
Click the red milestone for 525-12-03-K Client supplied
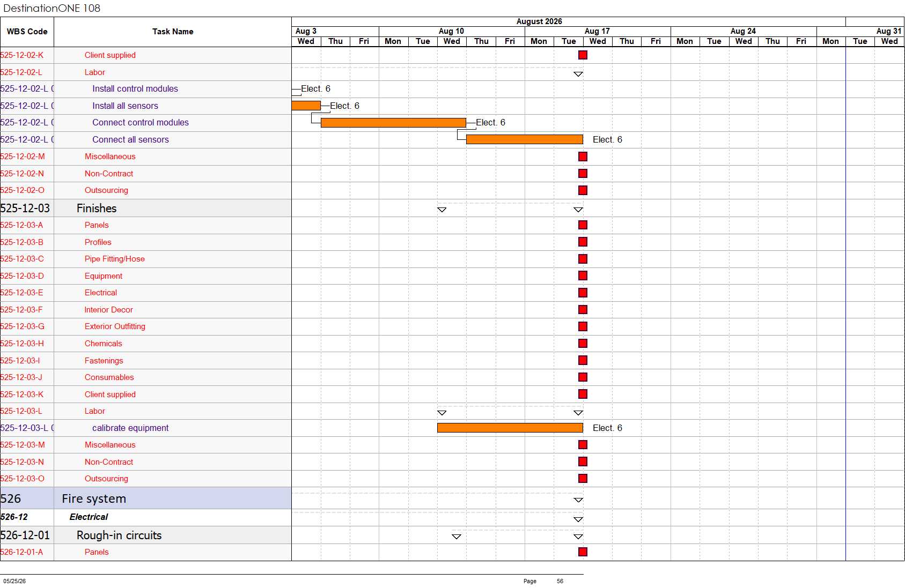(x=583, y=395)
